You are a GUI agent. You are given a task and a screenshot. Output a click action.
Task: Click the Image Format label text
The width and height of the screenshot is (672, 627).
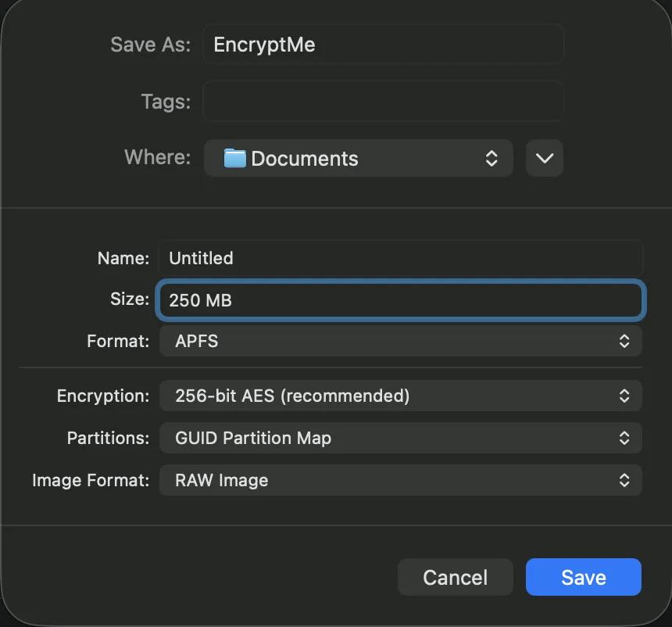(91, 480)
